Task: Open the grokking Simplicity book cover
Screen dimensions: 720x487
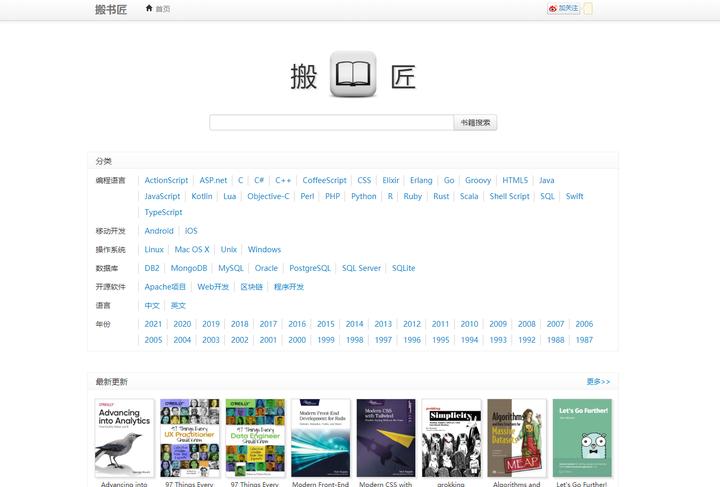Action: pyautogui.click(x=451, y=438)
